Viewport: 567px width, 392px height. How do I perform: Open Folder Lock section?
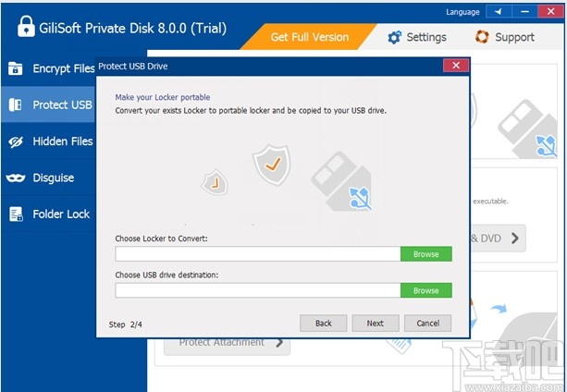click(x=48, y=214)
